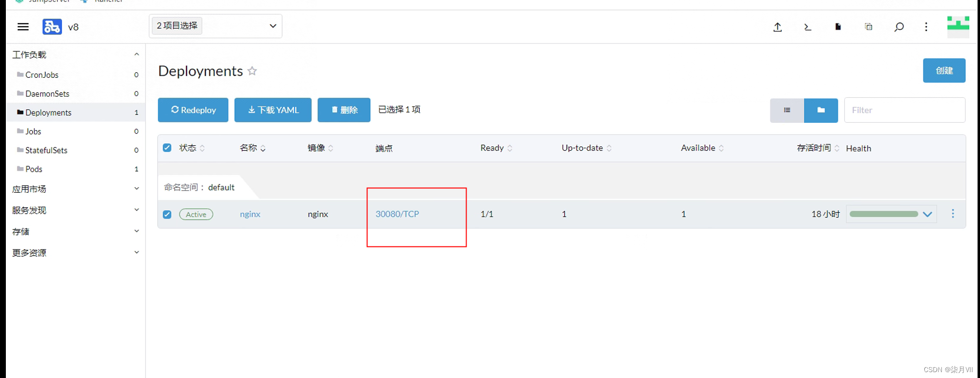Download the kubeconfig file icon
The image size is (980, 378).
tap(838, 27)
